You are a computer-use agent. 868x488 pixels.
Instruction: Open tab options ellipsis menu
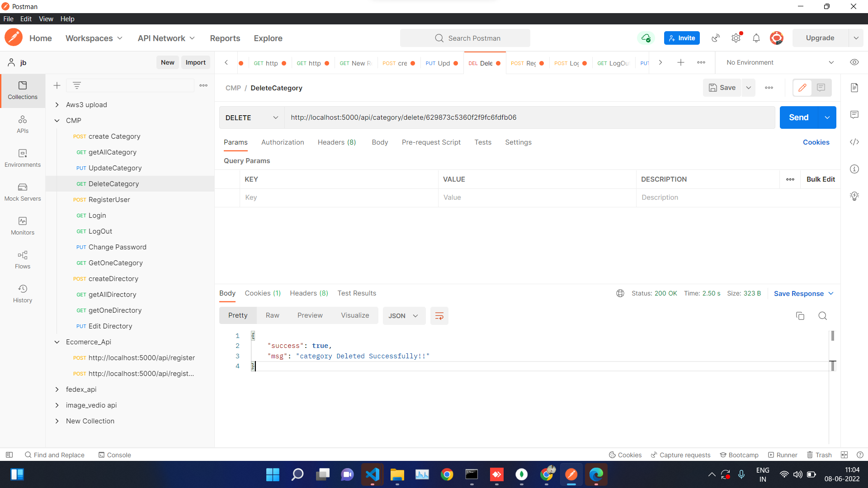click(x=701, y=62)
